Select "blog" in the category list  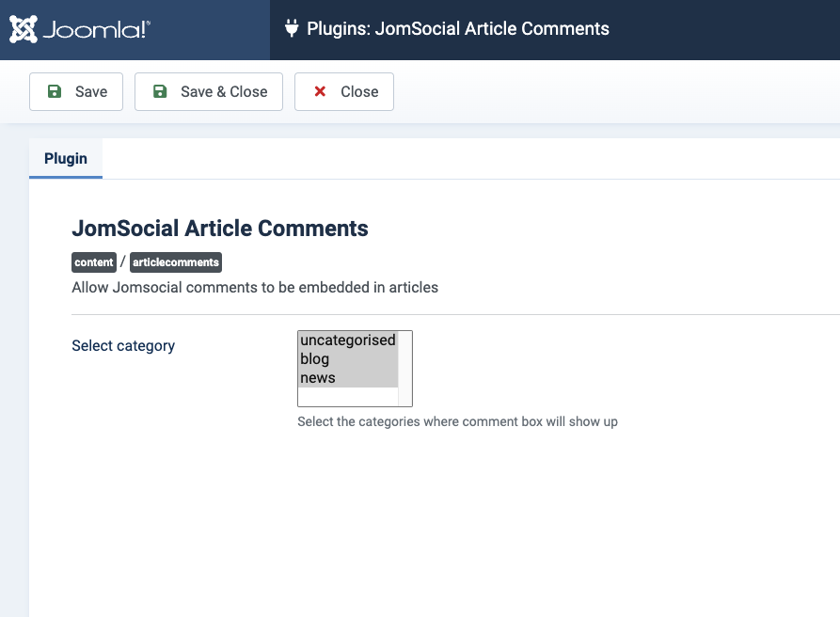coord(315,359)
